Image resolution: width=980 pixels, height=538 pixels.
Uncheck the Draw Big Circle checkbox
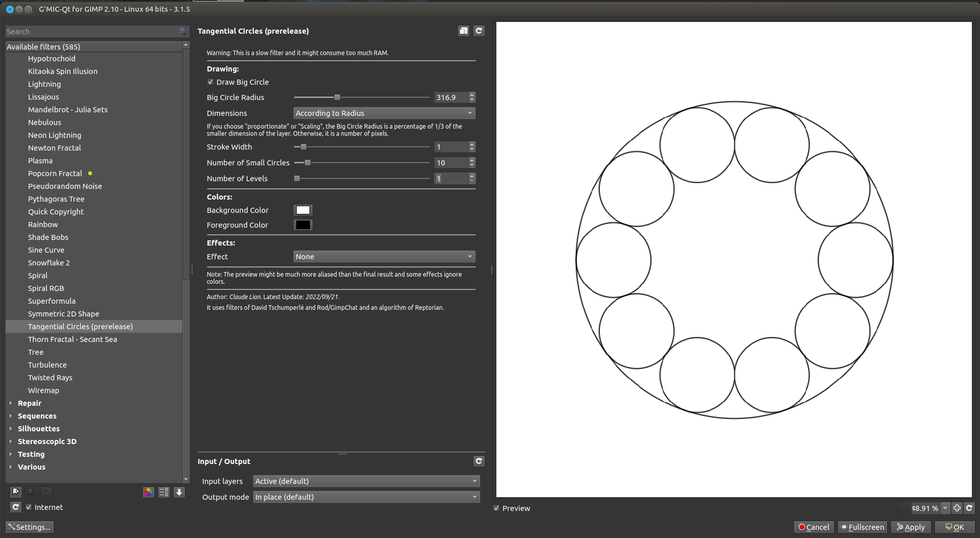point(210,82)
